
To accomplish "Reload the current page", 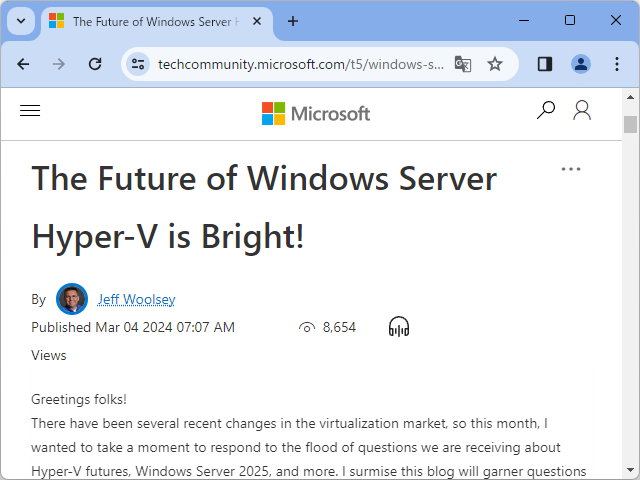I will 95,64.
